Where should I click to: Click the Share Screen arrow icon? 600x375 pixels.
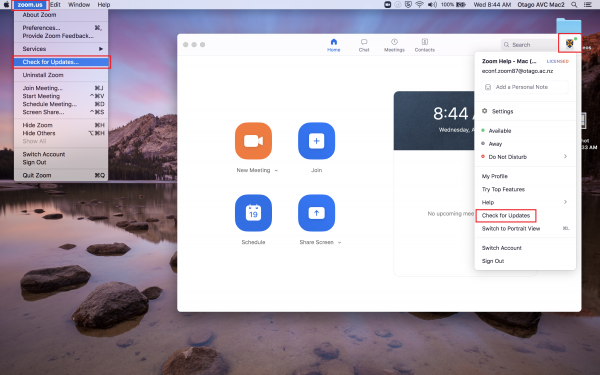pyautogui.click(x=316, y=213)
